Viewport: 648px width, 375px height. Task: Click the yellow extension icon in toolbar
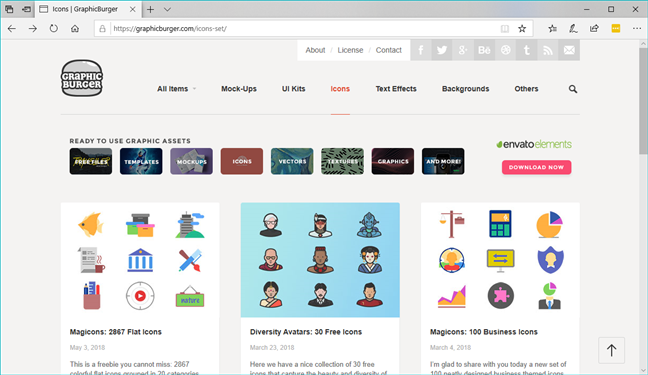(616, 29)
